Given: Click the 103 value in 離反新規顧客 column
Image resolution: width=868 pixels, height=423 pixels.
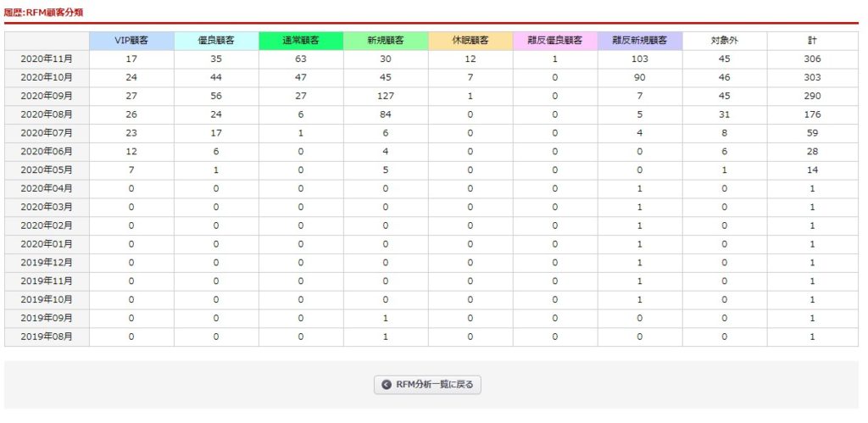Looking at the screenshot, I should pos(640,58).
